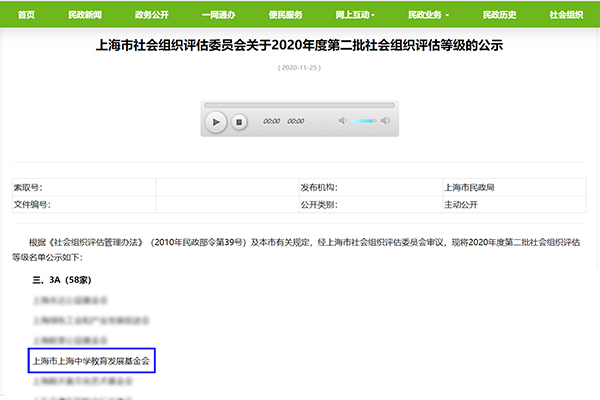Seek within the audio progress bar
Image resolution: width=600 pixels, height=400 pixels.
300,105
